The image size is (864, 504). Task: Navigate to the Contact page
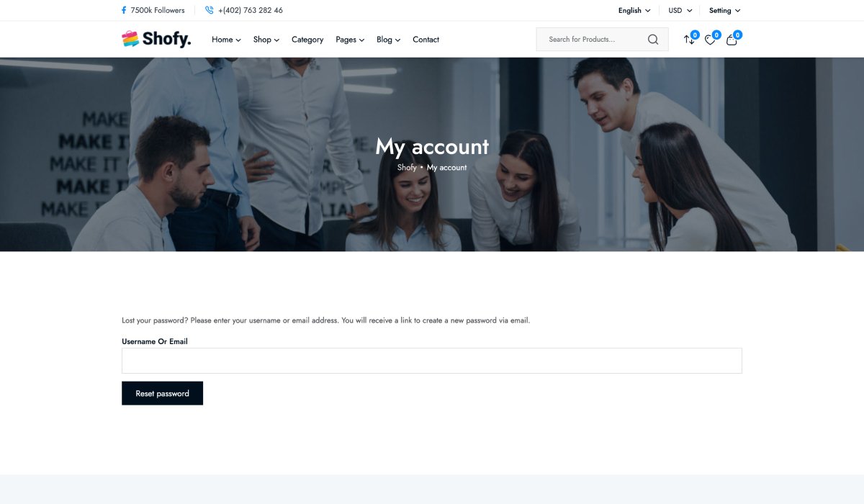(426, 40)
